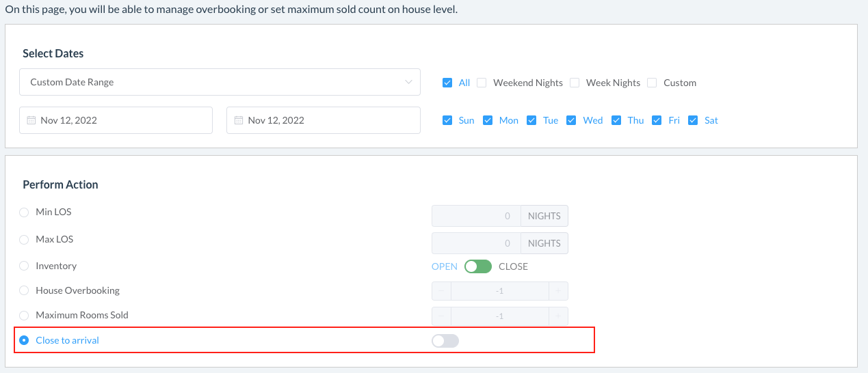868x373 pixels.
Task: Open the end date Nov 12, 2022 field
Action: tap(323, 120)
